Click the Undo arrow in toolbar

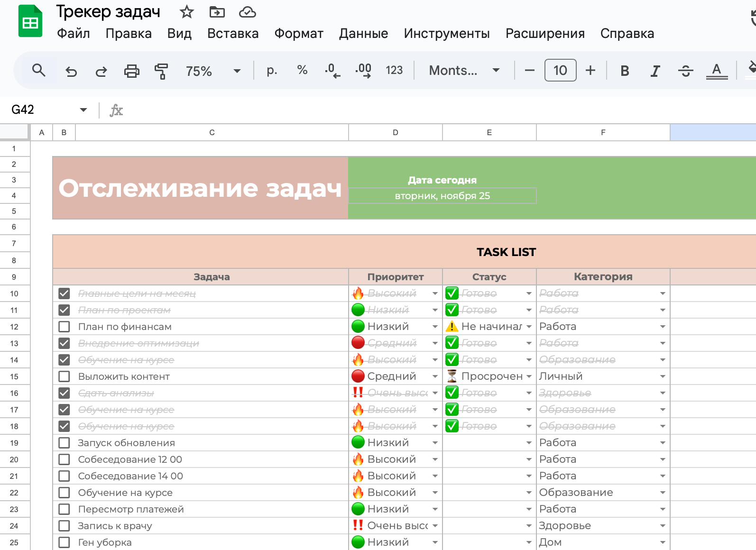(x=71, y=71)
